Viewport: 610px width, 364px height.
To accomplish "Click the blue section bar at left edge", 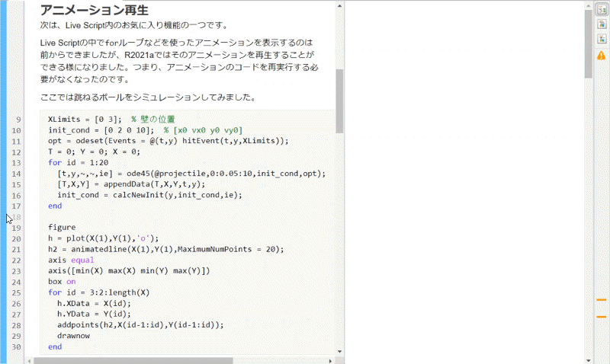I will coord(3,183).
